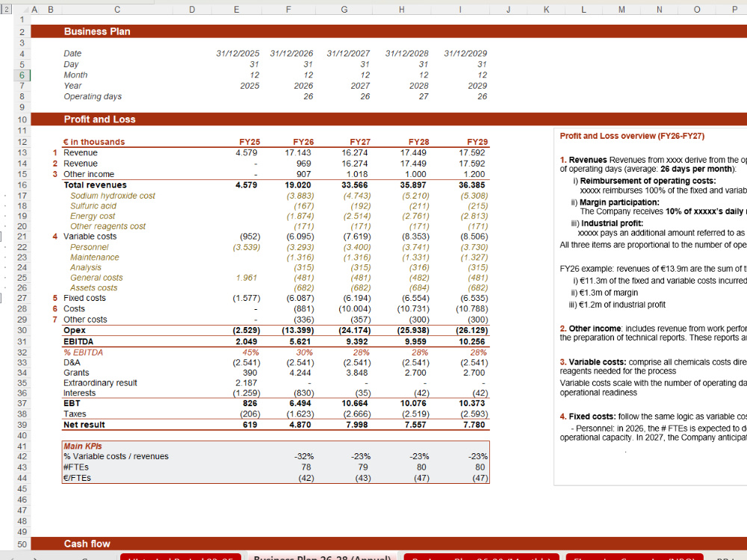Click Other reagents cost label
747x560 pixels.
[108, 227]
